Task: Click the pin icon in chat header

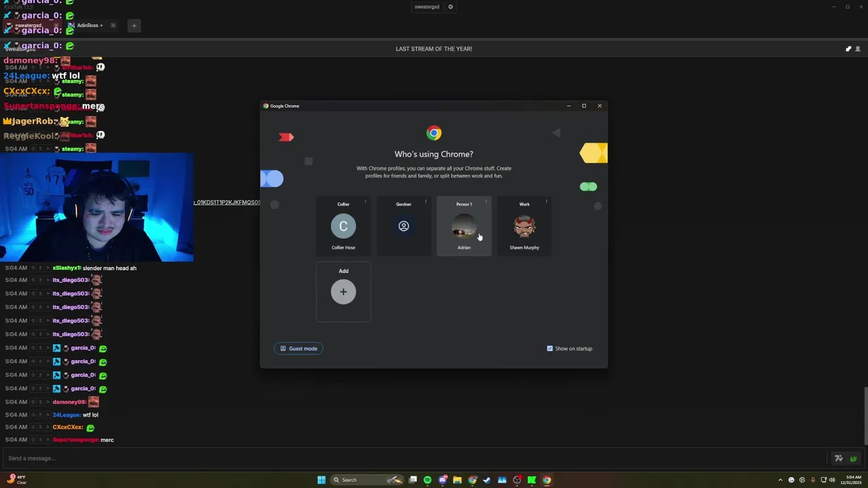Action: coord(848,49)
